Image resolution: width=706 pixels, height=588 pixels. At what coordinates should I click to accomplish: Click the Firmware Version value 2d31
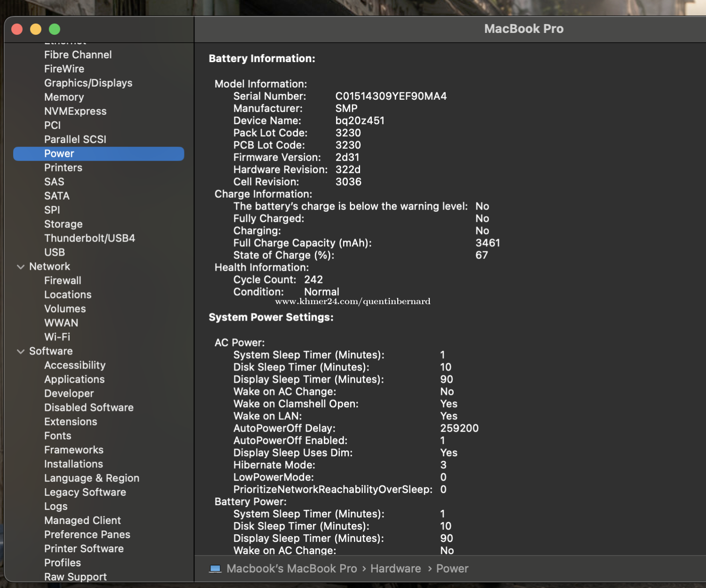[347, 157]
